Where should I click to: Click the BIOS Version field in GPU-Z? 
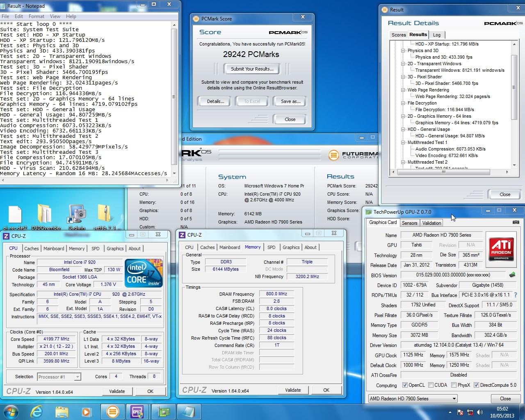[454, 275]
